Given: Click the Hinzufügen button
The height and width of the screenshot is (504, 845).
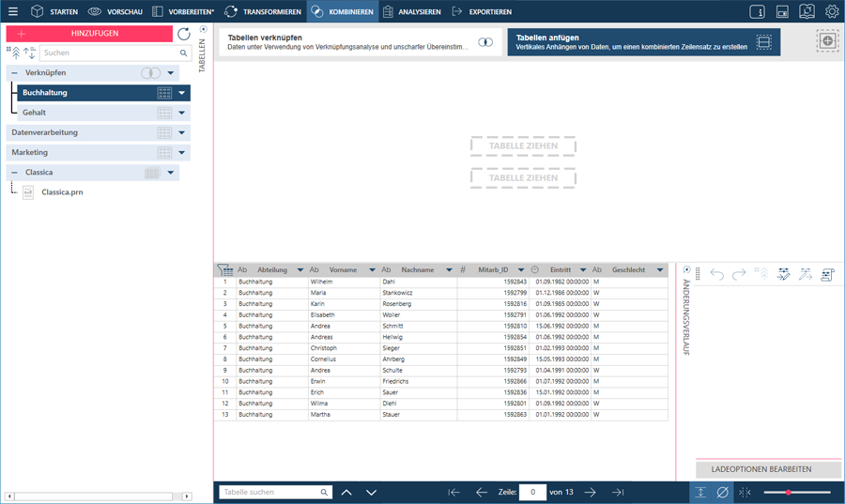Looking at the screenshot, I should (x=89, y=34).
